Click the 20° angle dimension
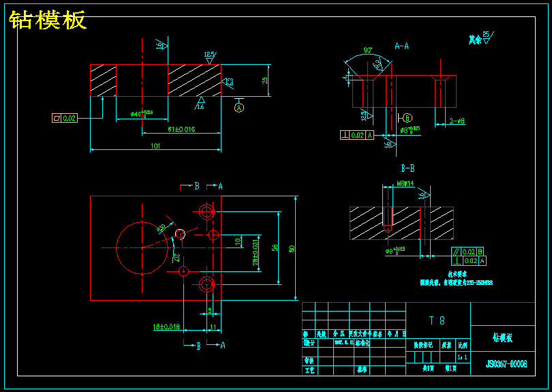 coord(177,258)
